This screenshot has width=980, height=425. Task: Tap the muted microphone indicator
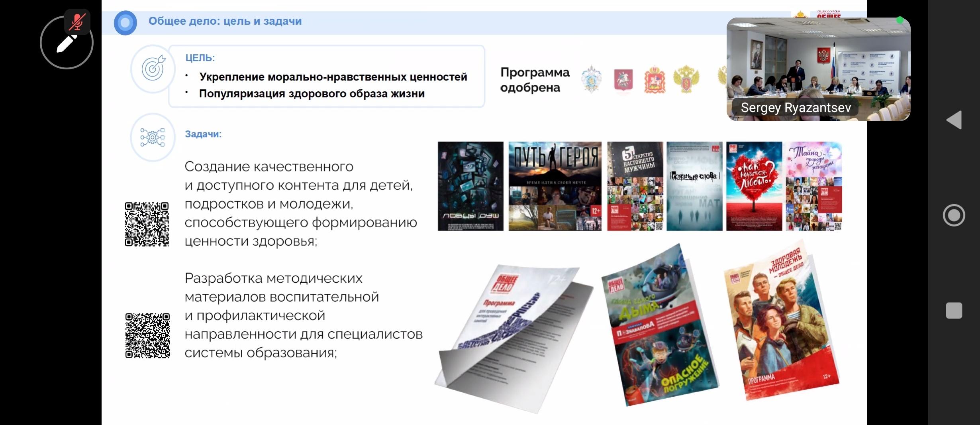pyautogui.click(x=77, y=22)
